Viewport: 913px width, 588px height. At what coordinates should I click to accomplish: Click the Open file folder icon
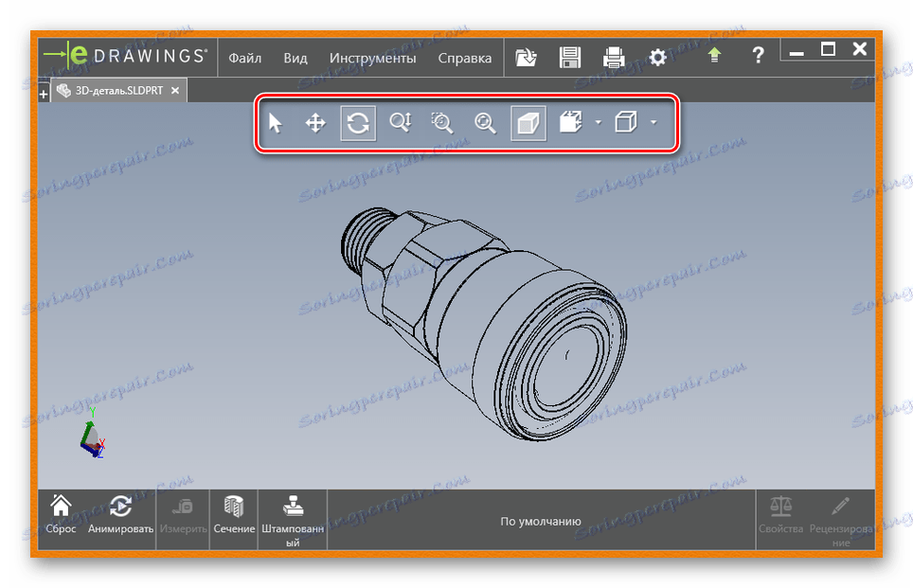(x=526, y=57)
